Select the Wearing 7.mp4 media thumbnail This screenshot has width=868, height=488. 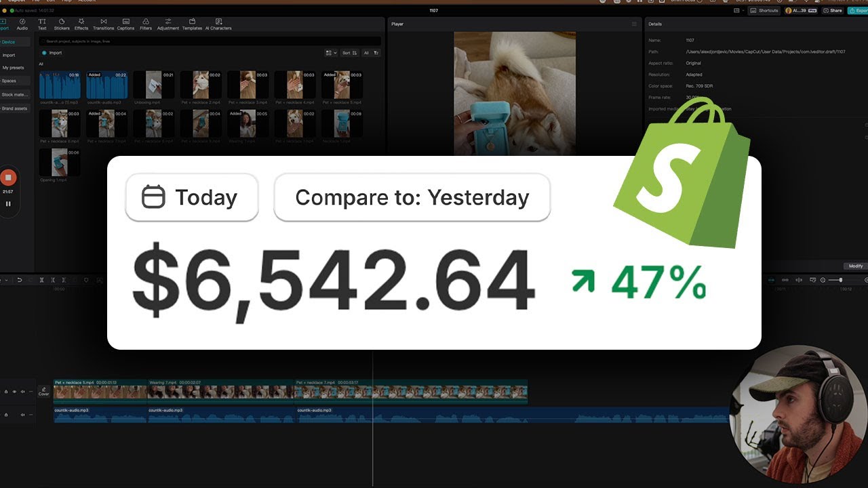[x=248, y=123]
